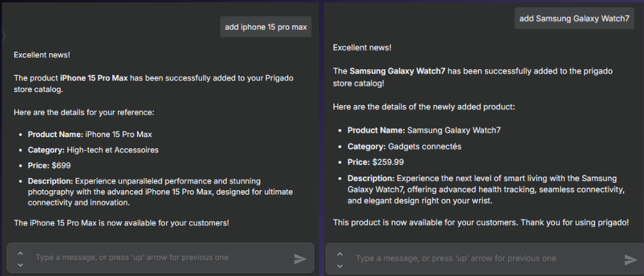
Task: Click down arrow in left message box
Action: (x=20, y=265)
